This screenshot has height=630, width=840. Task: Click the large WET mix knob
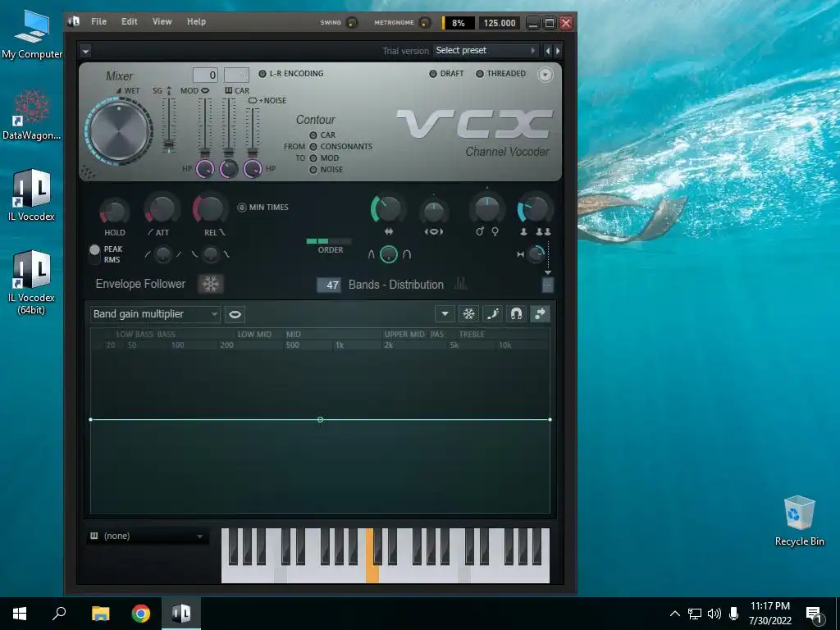119,131
